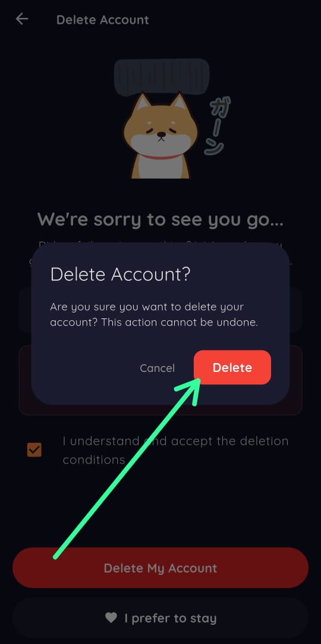
Task: Confirm with the red Delete button
Action: (x=232, y=367)
